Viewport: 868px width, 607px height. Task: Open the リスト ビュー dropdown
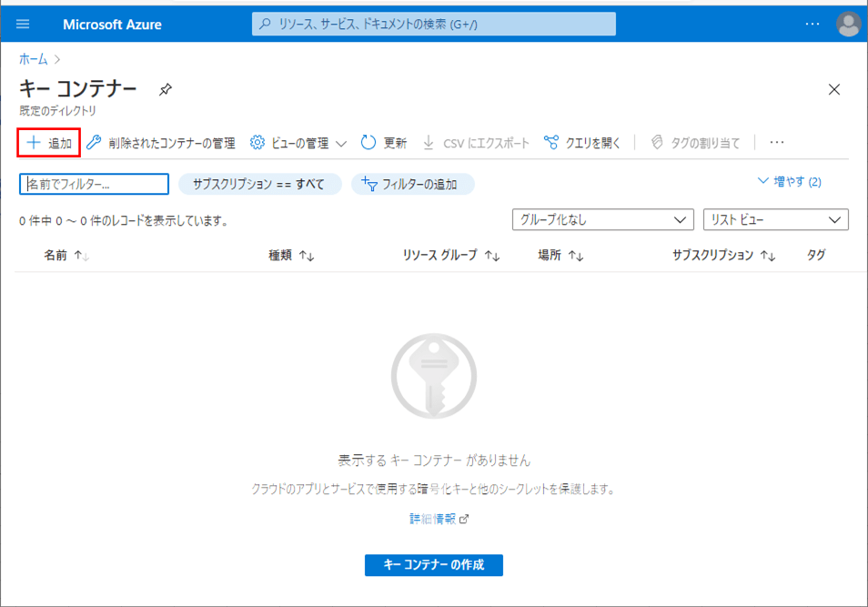point(775,220)
